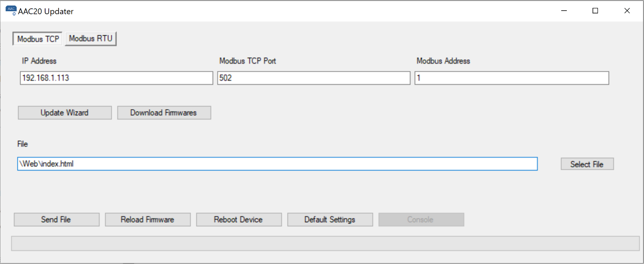This screenshot has height=264, width=644.
Task: Close the AAC20 Updater window
Action: point(627,11)
